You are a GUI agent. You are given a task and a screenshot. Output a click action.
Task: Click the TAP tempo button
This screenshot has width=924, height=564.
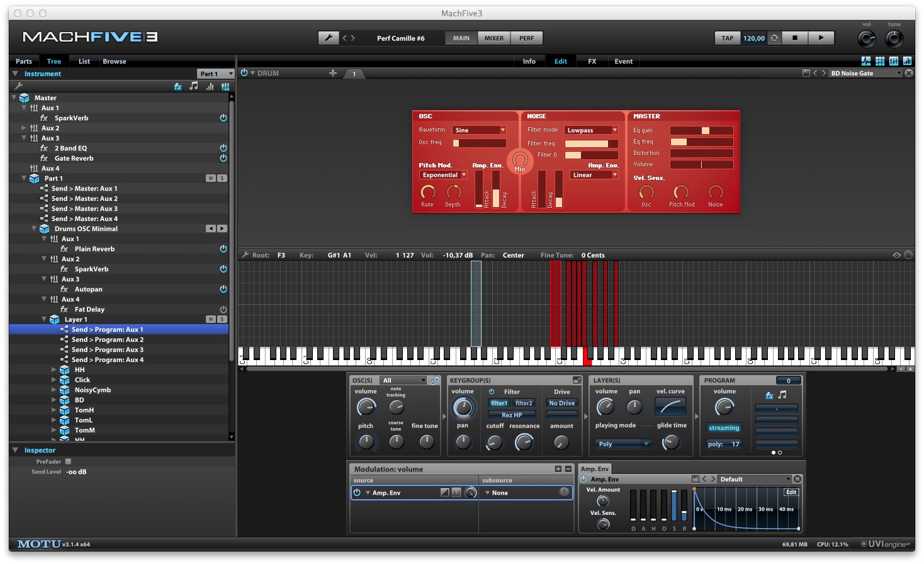(x=727, y=38)
